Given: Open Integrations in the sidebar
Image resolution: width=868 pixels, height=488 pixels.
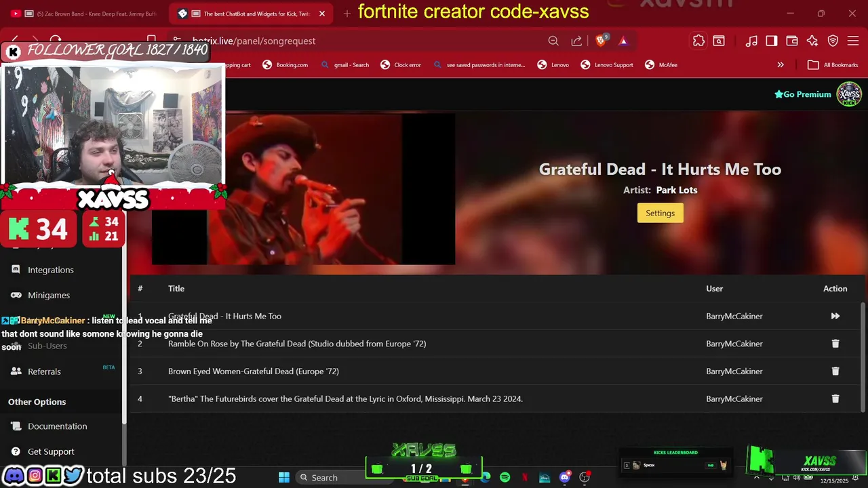Looking at the screenshot, I should (x=50, y=270).
